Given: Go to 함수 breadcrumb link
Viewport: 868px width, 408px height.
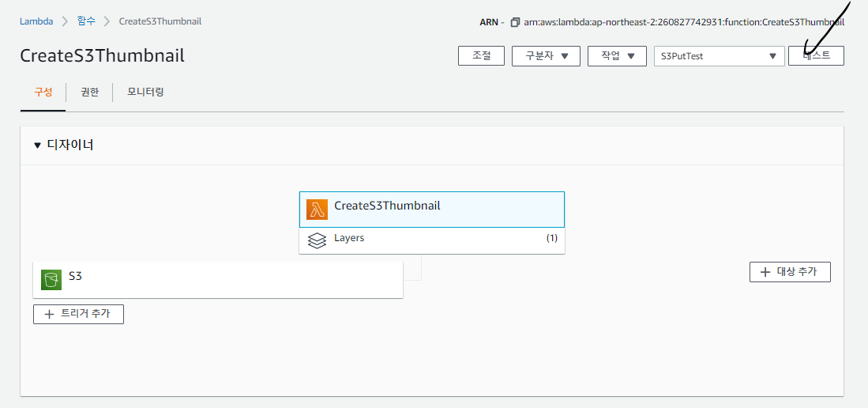Looking at the screenshot, I should 86,21.
